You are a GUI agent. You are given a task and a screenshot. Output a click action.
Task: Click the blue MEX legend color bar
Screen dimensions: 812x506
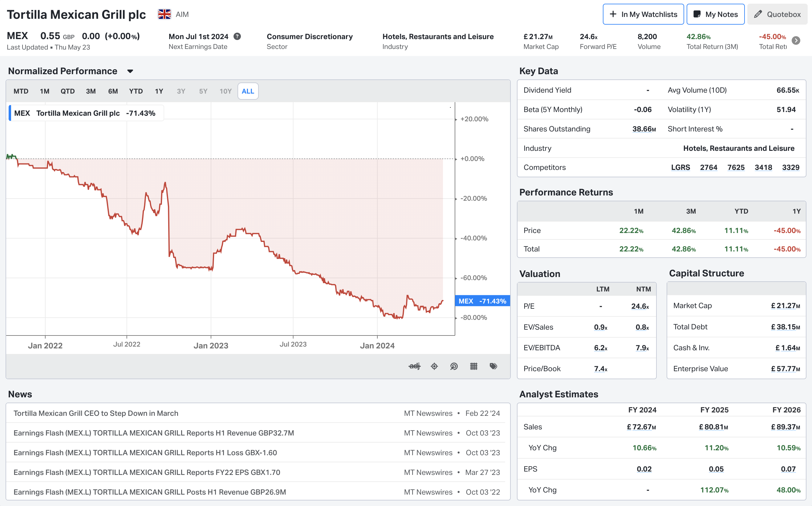10,113
